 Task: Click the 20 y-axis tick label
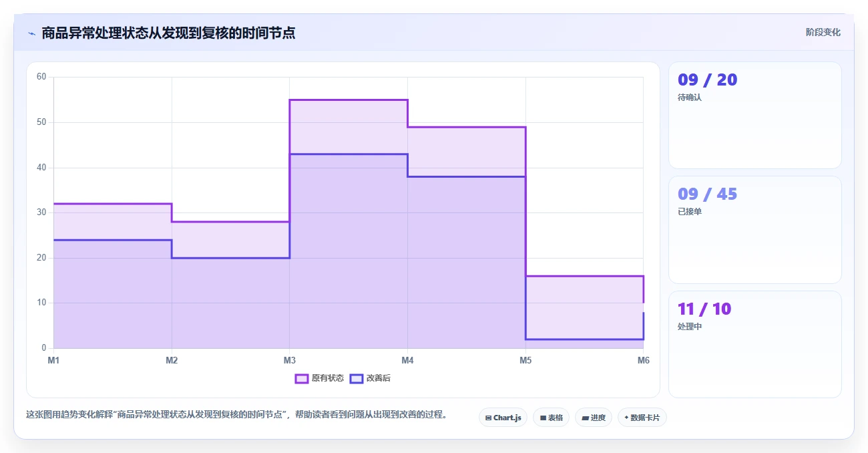(x=41, y=258)
